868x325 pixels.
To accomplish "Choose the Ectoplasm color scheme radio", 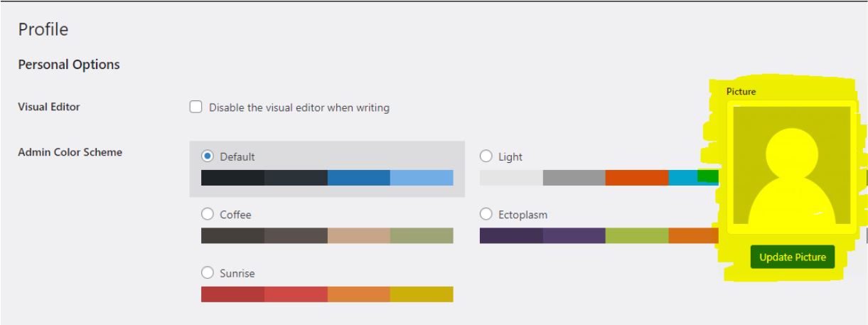I will point(487,213).
